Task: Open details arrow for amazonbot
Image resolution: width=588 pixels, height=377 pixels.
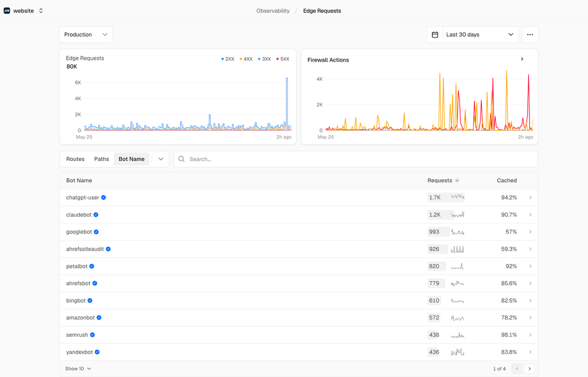Action: [x=530, y=318]
